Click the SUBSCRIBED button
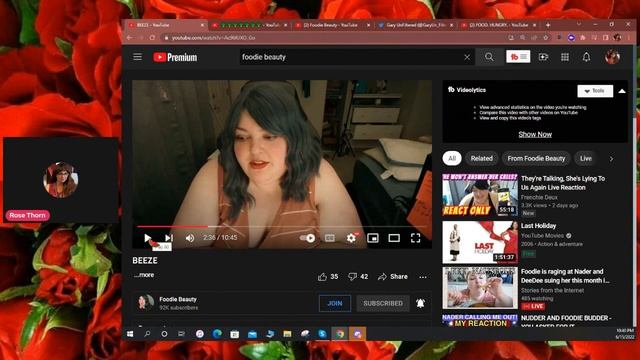The image size is (640, 360). [383, 303]
